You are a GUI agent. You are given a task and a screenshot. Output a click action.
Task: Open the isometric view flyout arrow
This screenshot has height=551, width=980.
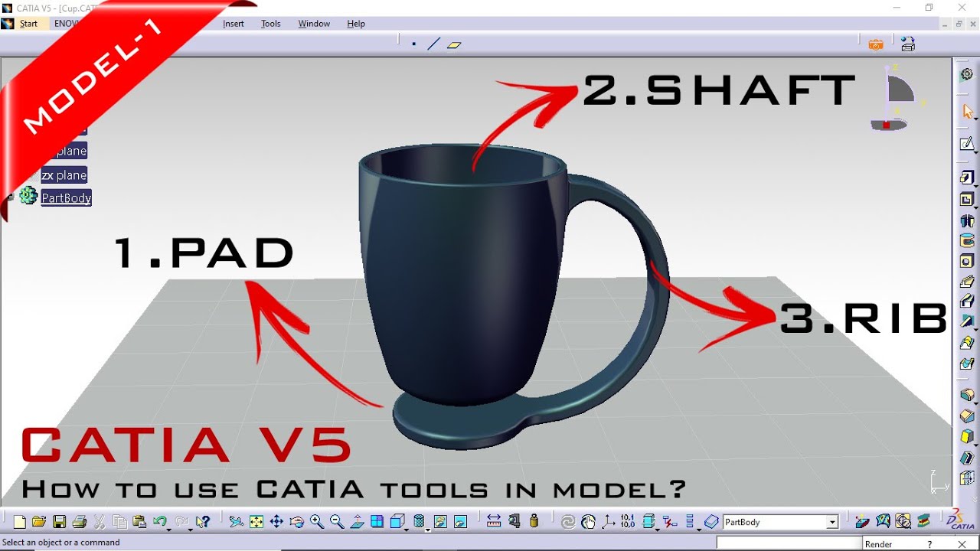tap(406, 530)
